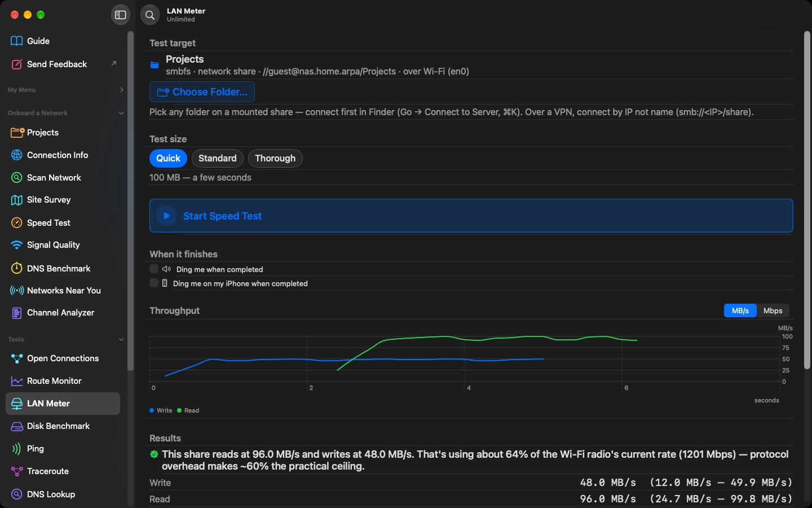Click the Traceroute nodes icon
Screen dimensions: 812x508
[17, 471]
